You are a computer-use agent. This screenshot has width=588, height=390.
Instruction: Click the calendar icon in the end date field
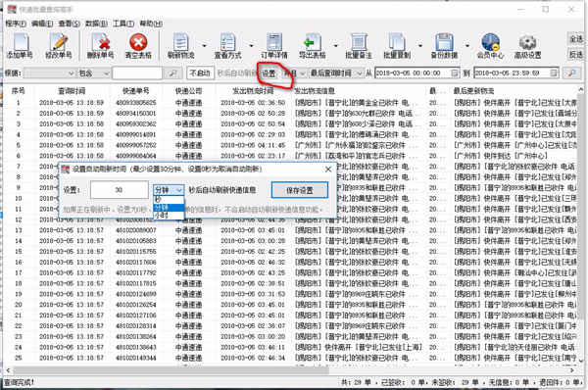554,73
